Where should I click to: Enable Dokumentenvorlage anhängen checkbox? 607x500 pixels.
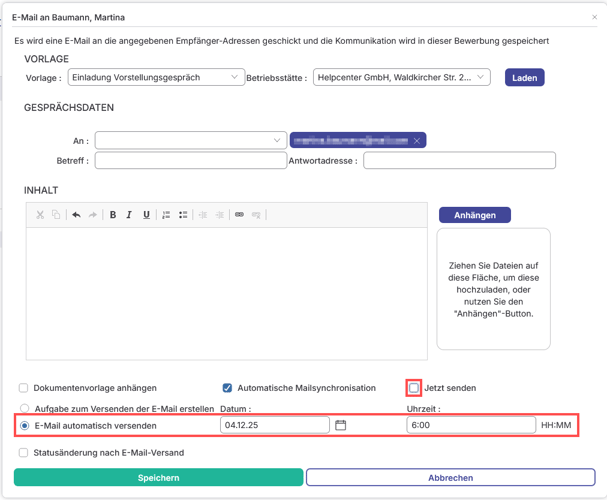[x=24, y=388]
